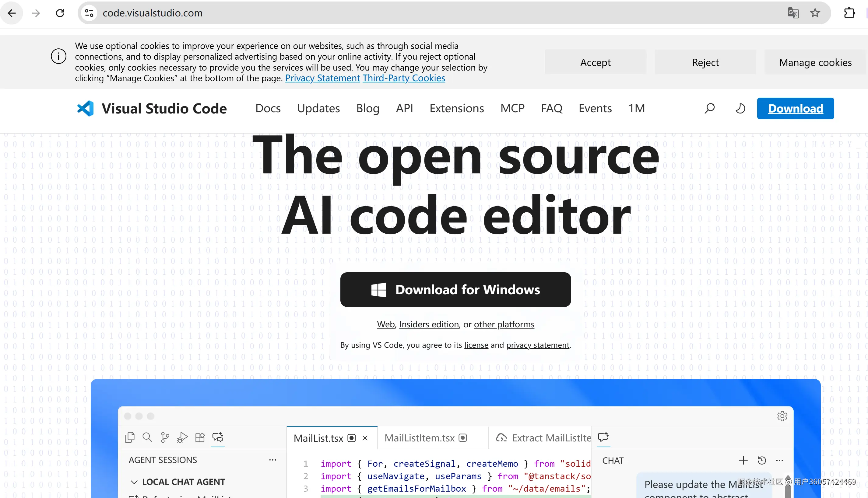
Task: Click Download for Windows button
Action: tap(455, 290)
